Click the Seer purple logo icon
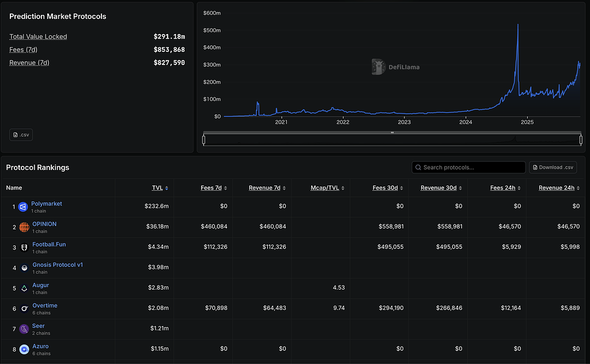 [24, 329]
